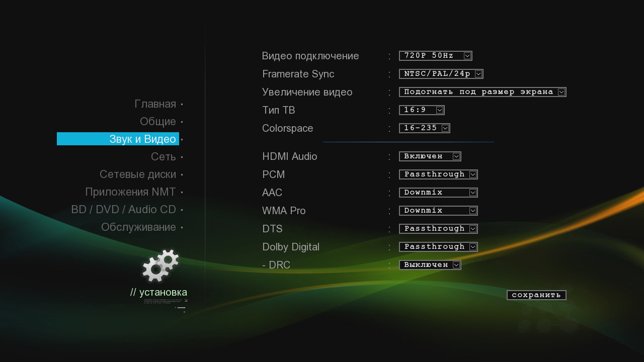Open the WMA Pro Downmix dropdown
The image size is (644, 362).
point(438,211)
